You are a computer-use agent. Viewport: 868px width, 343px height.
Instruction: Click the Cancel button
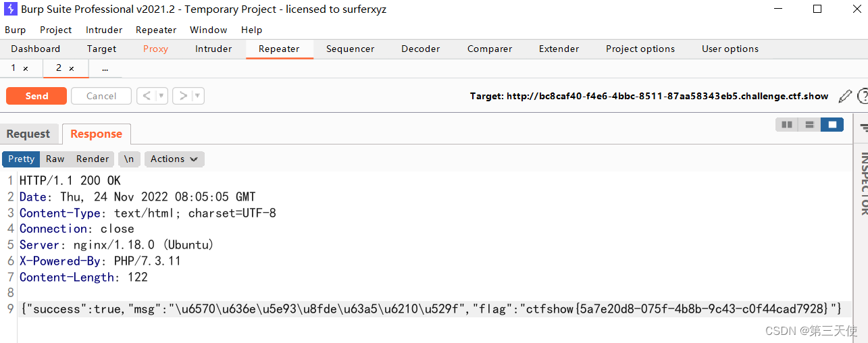pyautogui.click(x=101, y=96)
